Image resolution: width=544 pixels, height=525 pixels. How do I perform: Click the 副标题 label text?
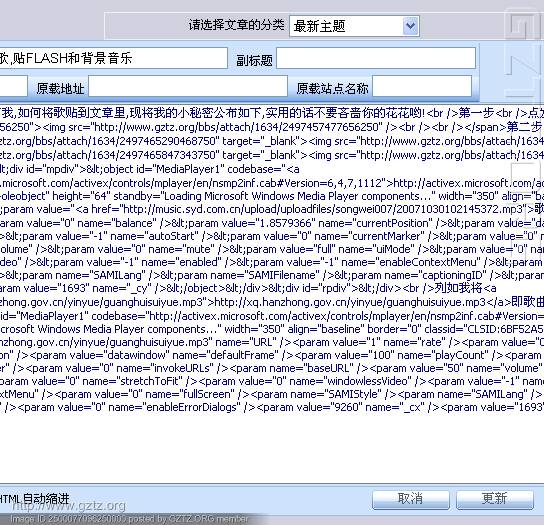point(254,61)
